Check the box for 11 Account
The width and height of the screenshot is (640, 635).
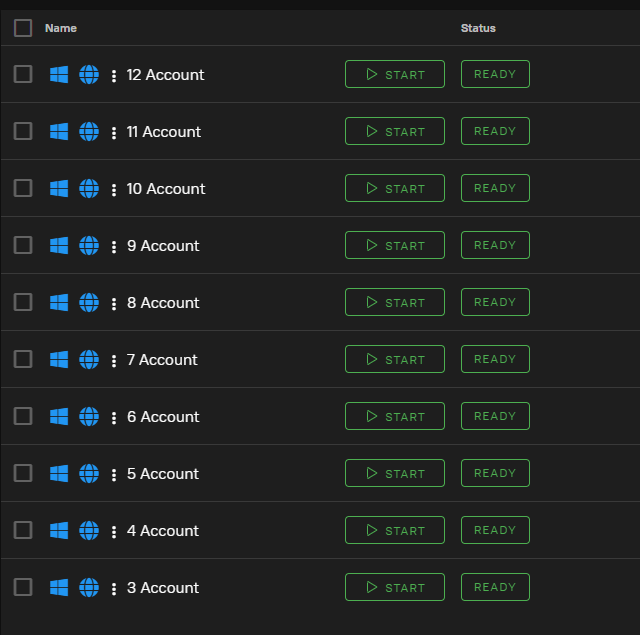(23, 131)
